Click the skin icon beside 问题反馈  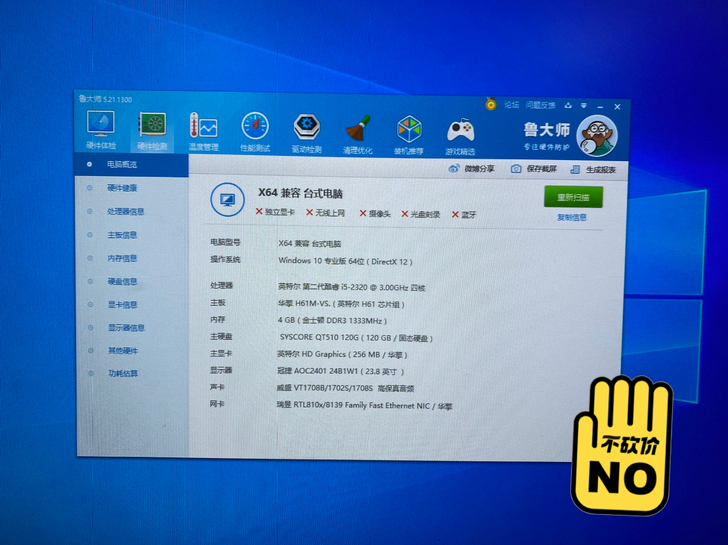point(568,106)
